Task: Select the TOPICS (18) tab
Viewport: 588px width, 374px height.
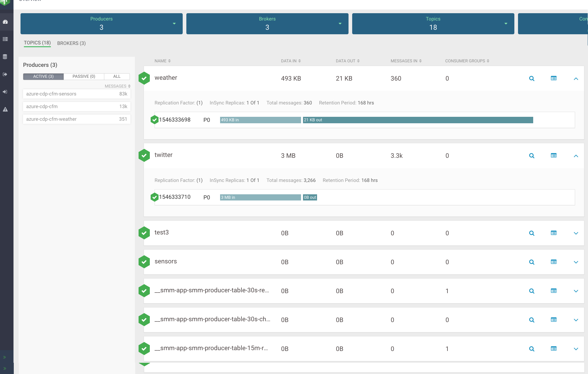Action: tap(37, 43)
